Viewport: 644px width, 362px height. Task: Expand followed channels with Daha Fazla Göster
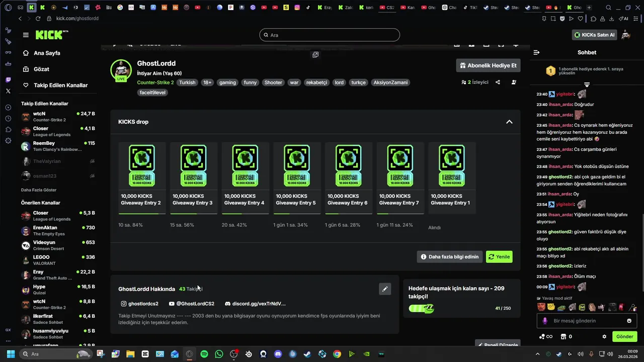coord(39,190)
